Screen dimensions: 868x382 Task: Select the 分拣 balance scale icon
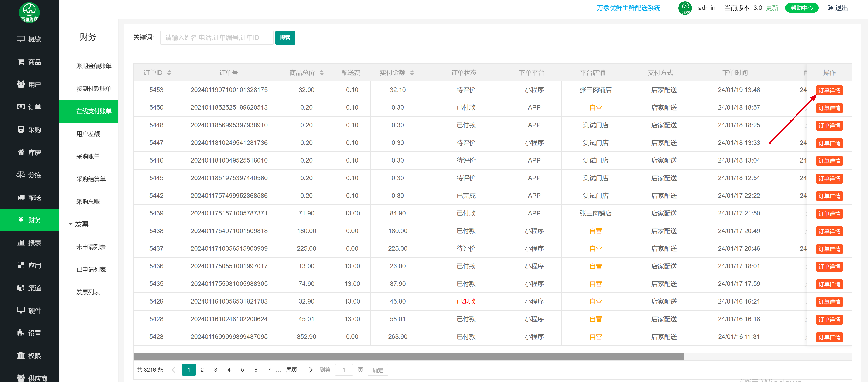tap(21, 175)
